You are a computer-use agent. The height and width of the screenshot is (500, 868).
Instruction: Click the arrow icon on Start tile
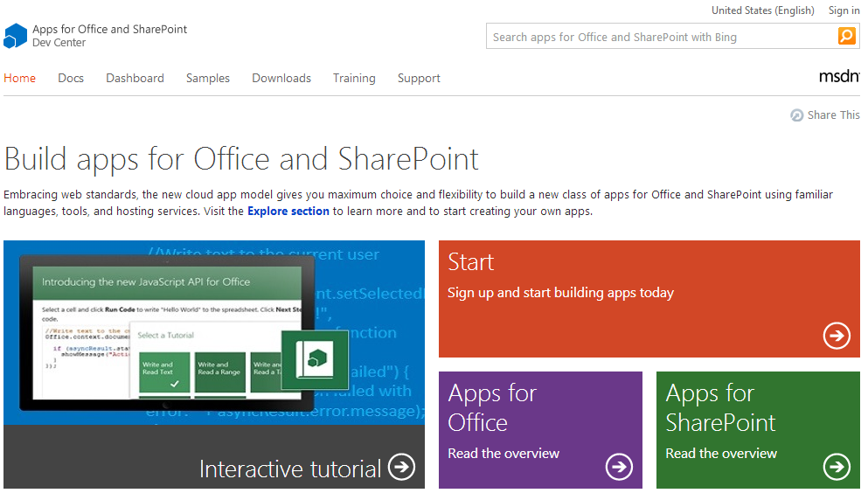[x=836, y=336]
